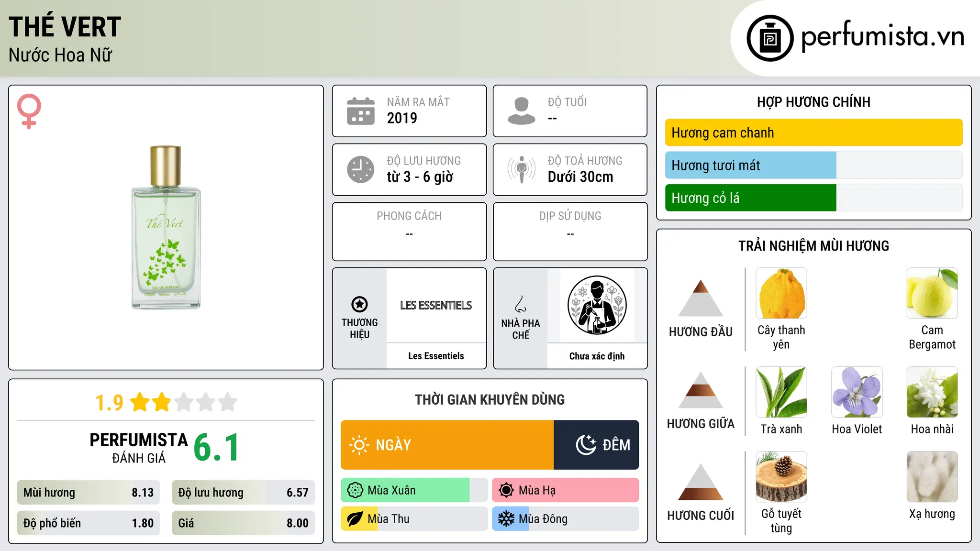Click the perfumista.vn perfume bottle logo

point(770,38)
